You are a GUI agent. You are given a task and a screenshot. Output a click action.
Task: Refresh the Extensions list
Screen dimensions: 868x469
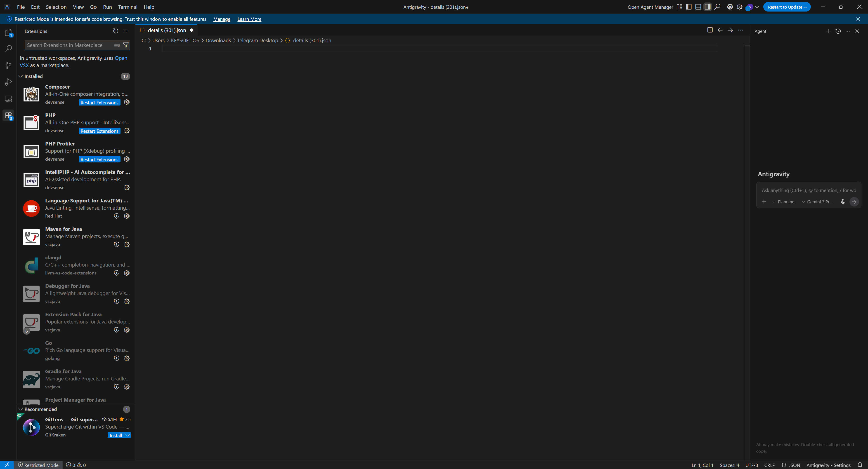116,31
